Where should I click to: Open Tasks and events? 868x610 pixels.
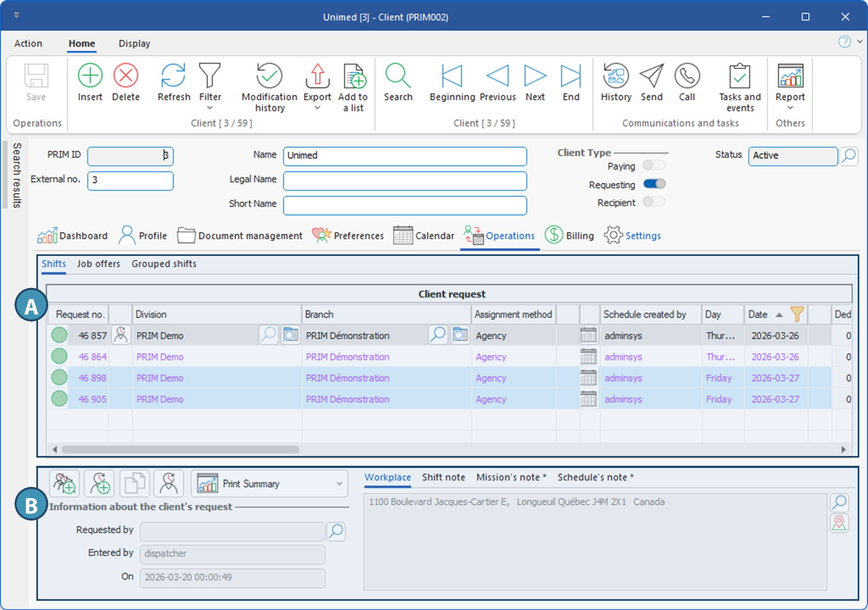(x=739, y=76)
